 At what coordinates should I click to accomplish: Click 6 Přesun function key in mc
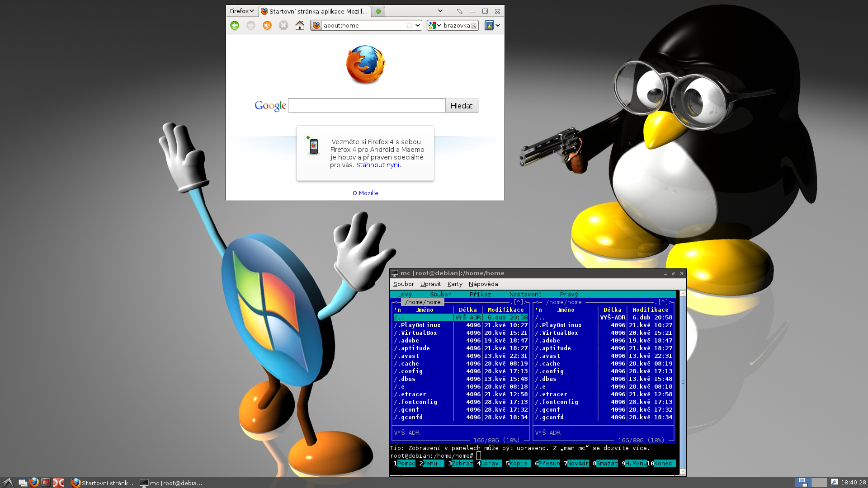pos(547,463)
